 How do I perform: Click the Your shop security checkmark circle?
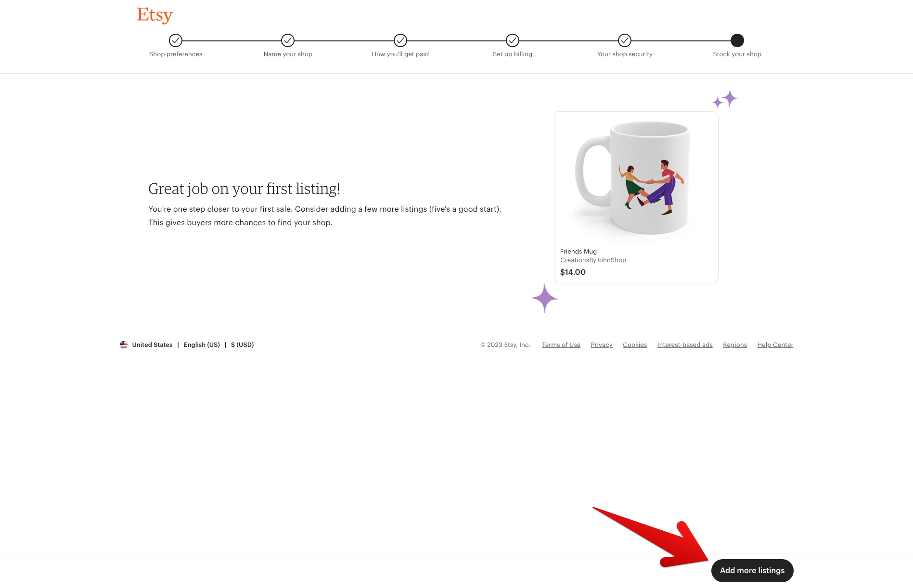[625, 40]
